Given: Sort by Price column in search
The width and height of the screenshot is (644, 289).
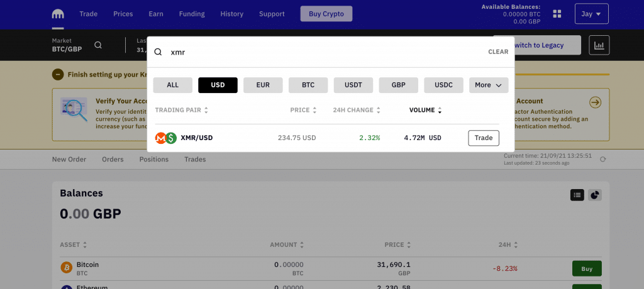Looking at the screenshot, I should 304,110.
